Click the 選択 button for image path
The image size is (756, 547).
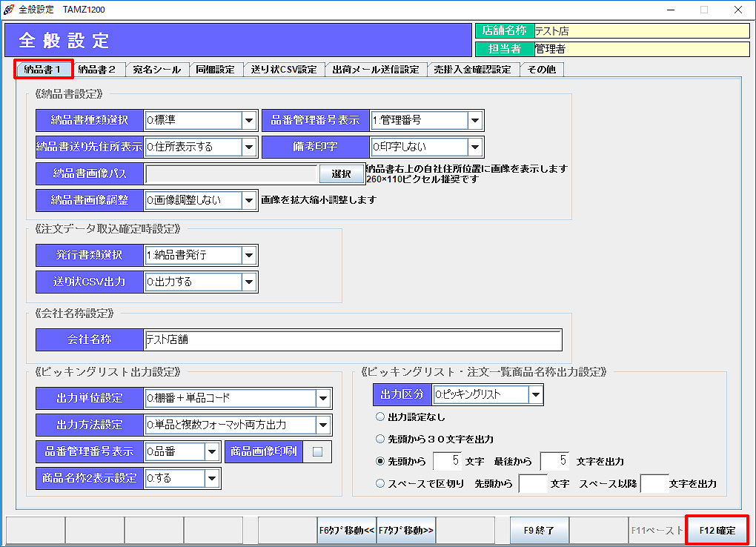(341, 174)
